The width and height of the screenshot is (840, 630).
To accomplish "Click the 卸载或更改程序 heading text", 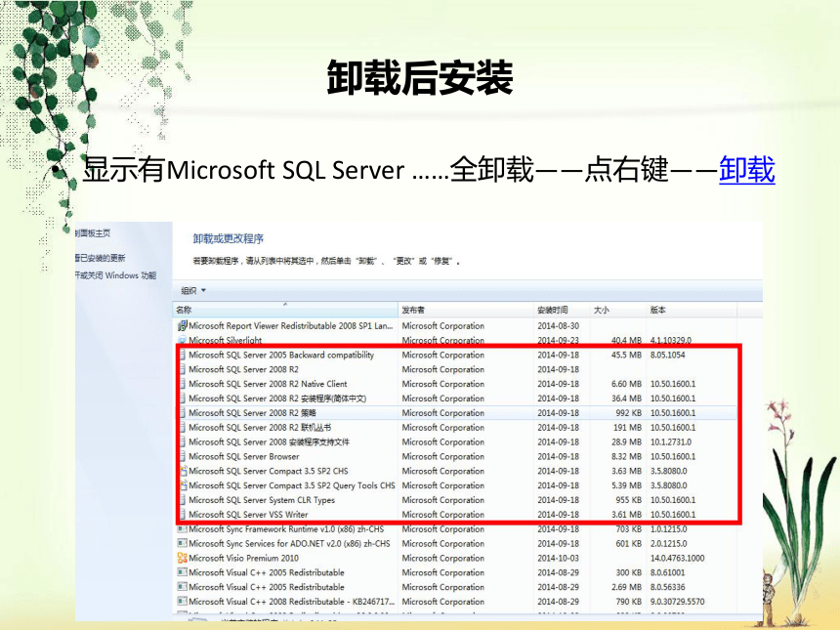I will (x=229, y=238).
